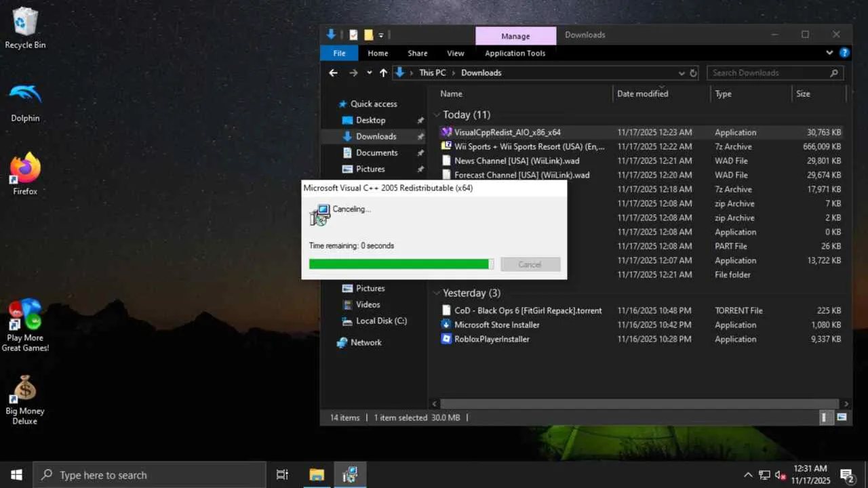
Task: Select the Manage contextual tab
Action: (x=515, y=36)
